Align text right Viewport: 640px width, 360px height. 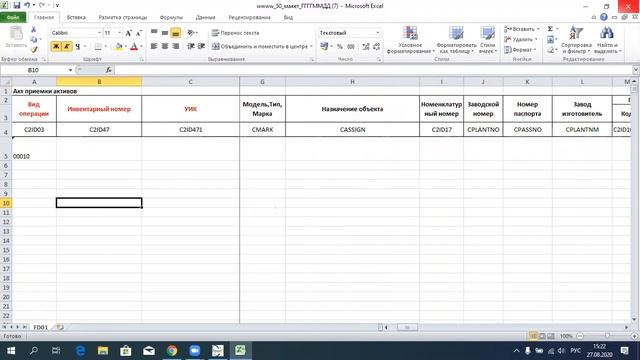(x=176, y=47)
